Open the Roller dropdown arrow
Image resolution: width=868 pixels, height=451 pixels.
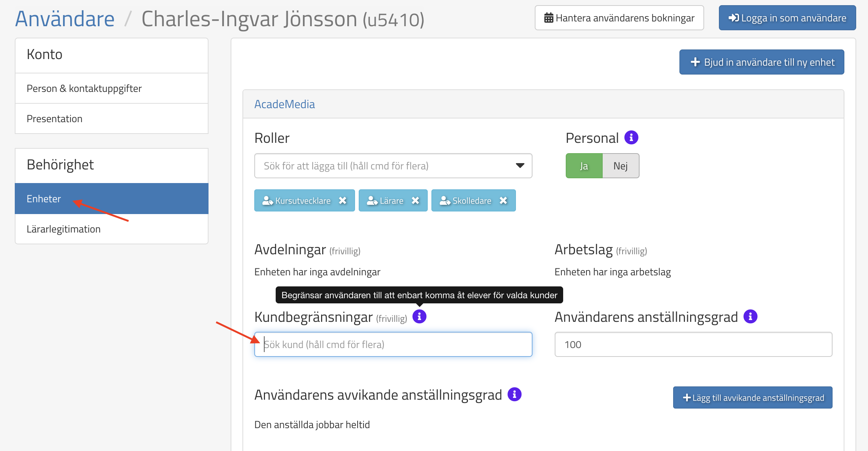pyautogui.click(x=520, y=166)
